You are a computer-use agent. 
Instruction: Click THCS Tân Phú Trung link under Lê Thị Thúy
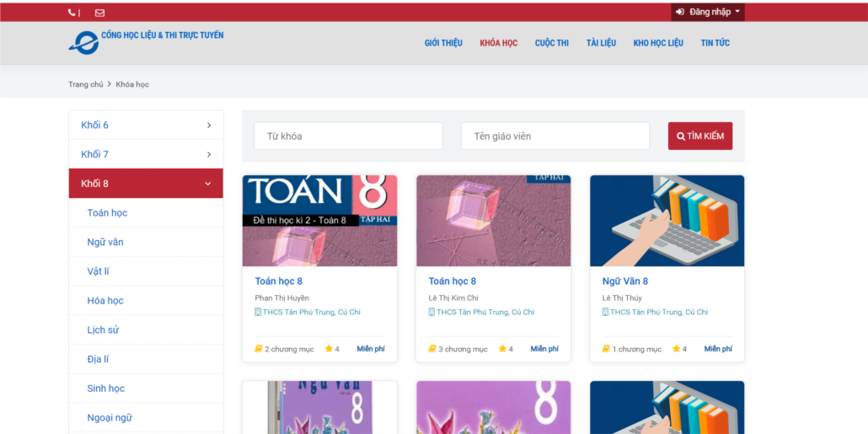pos(659,312)
